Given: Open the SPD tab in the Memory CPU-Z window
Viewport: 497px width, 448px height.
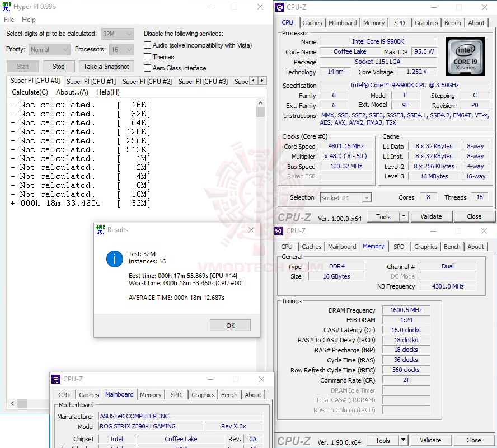Looking at the screenshot, I should (398, 247).
